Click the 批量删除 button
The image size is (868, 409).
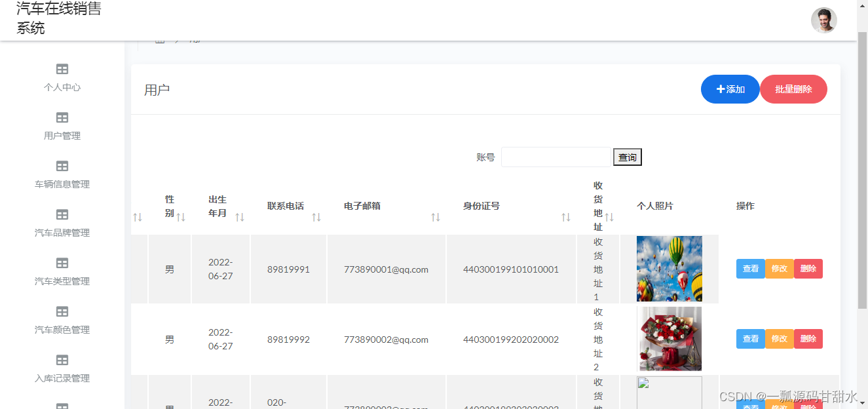pos(793,89)
